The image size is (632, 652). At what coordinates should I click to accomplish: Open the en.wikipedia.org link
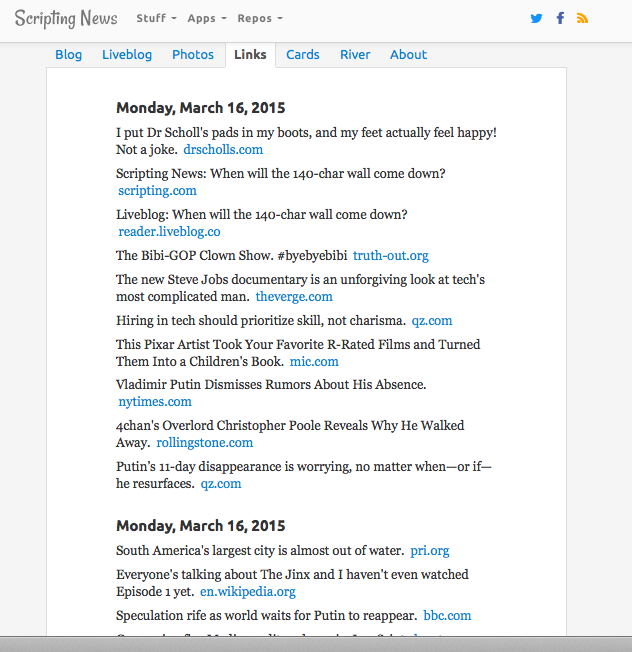click(248, 591)
